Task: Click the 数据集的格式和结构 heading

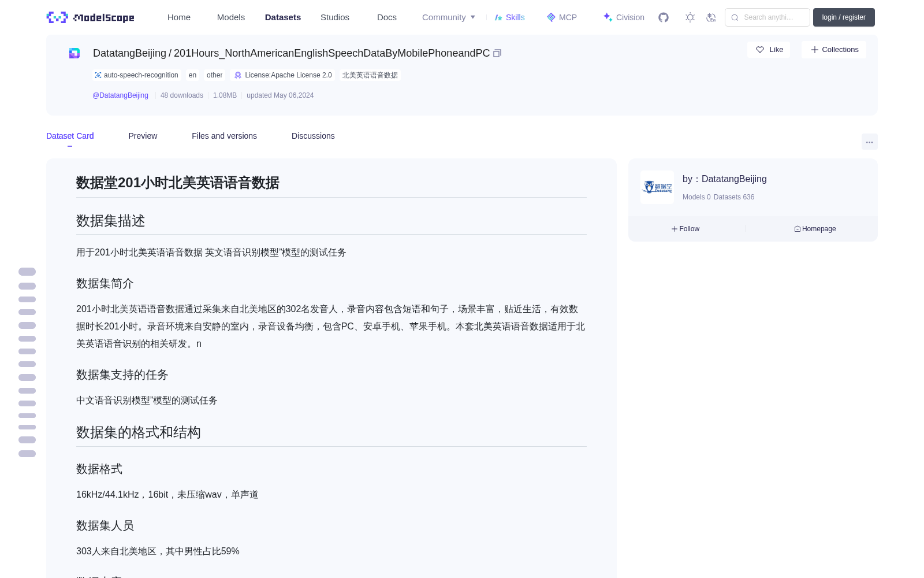Action: pyautogui.click(x=138, y=432)
